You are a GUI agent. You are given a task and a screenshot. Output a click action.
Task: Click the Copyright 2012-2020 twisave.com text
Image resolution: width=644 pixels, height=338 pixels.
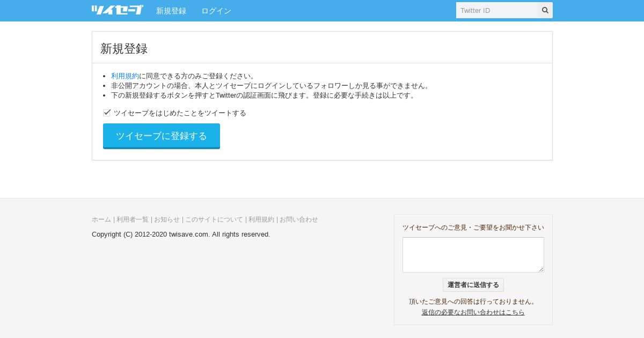[181, 234]
